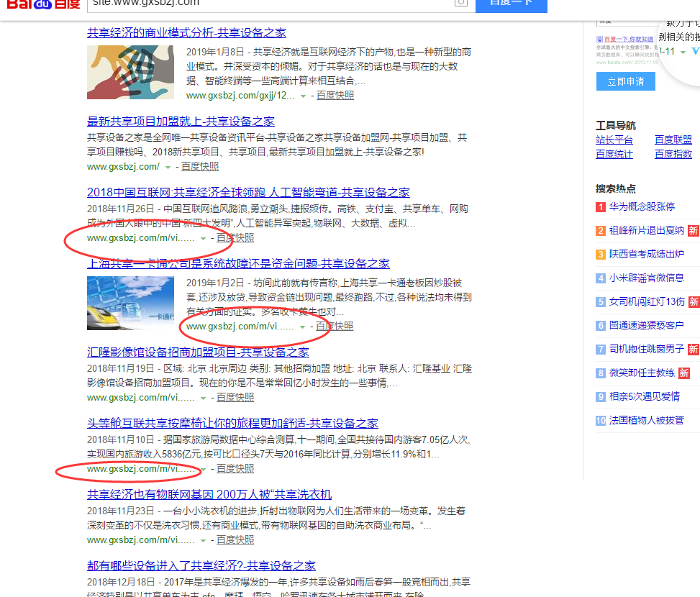Click the 立即申请 button

(626, 82)
